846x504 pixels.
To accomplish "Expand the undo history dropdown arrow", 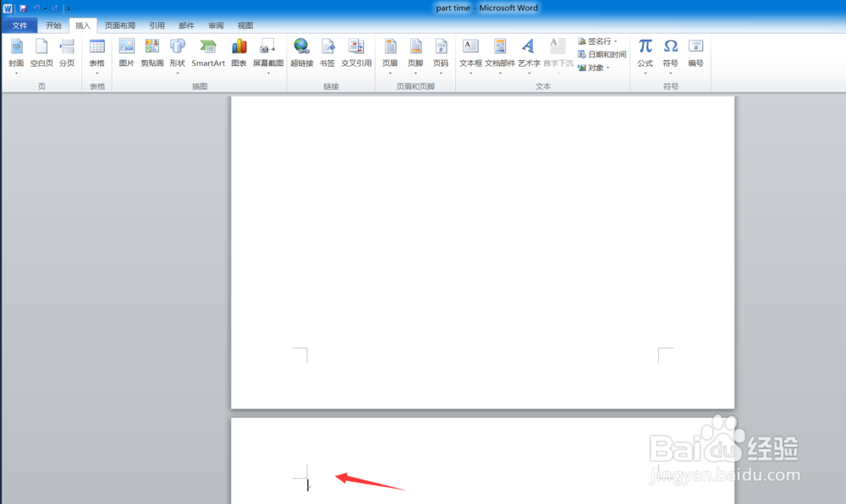I will point(46,8).
